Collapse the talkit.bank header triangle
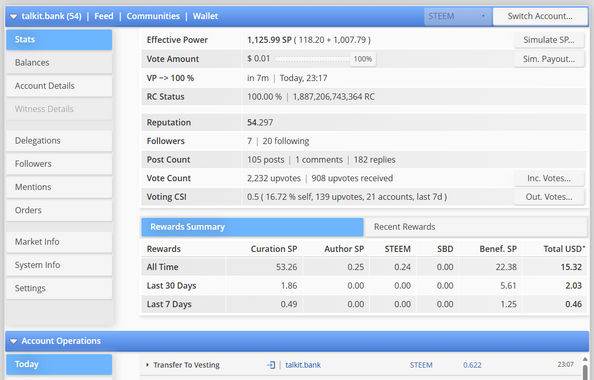 point(13,17)
